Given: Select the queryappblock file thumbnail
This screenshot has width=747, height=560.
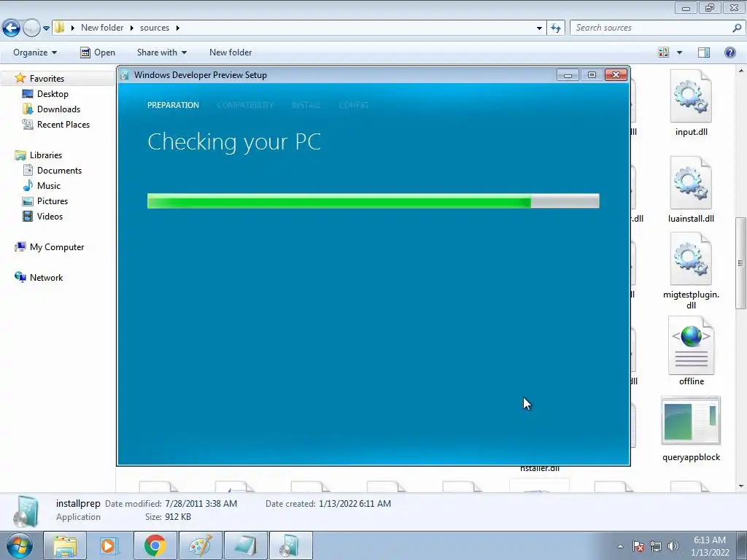Looking at the screenshot, I should click(691, 421).
